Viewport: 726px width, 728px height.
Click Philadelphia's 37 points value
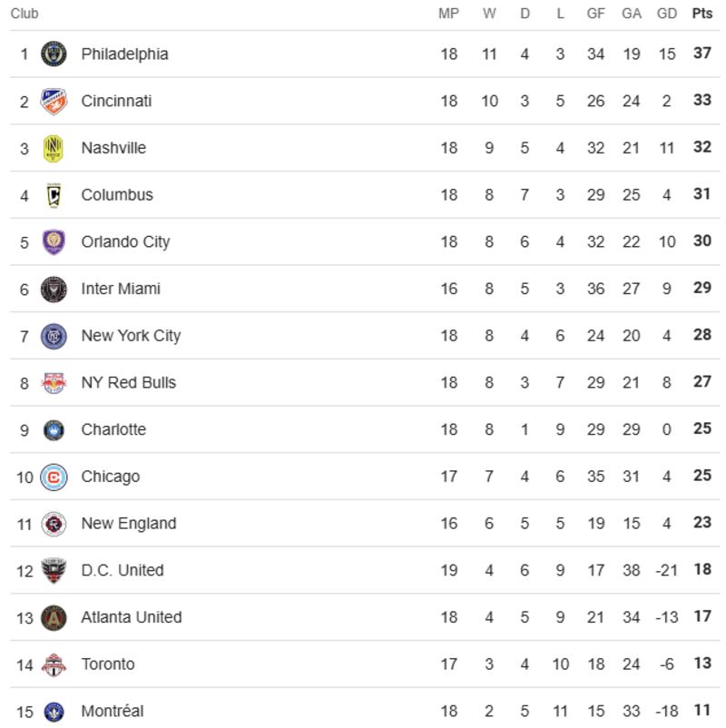coord(702,54)
